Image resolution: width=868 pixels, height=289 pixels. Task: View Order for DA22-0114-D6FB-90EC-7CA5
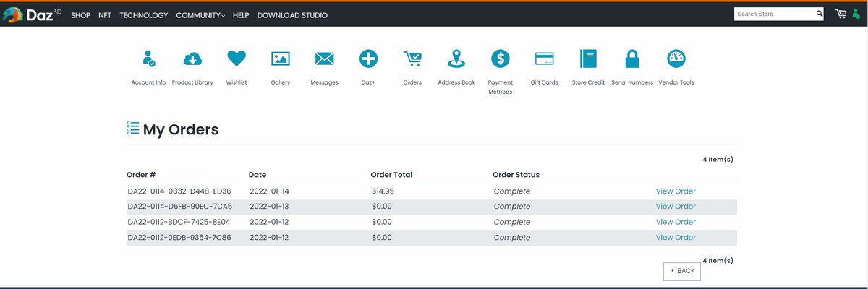676,207
